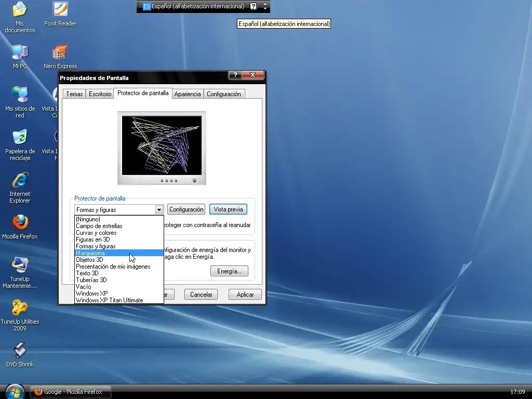
Task: Launch Internet Explorer desktop icon
Action: [x=20, y=188]
